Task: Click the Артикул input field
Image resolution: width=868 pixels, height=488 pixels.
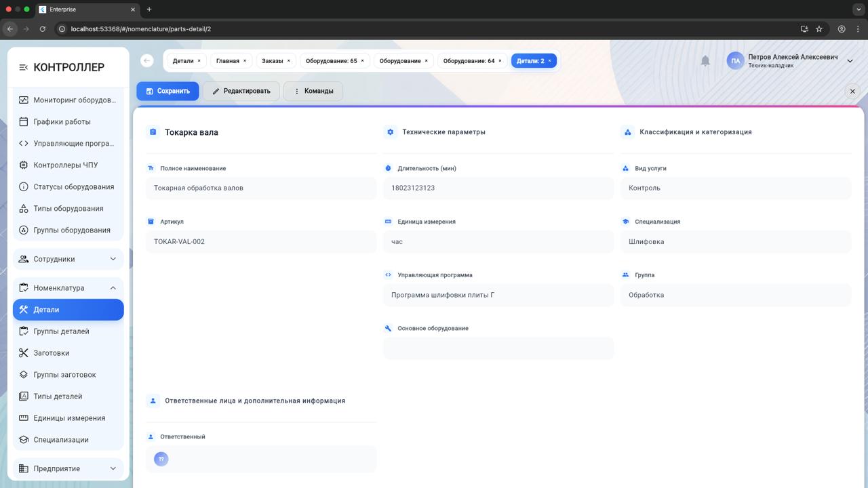Action: pyautogui.click(x=261, y=242)
